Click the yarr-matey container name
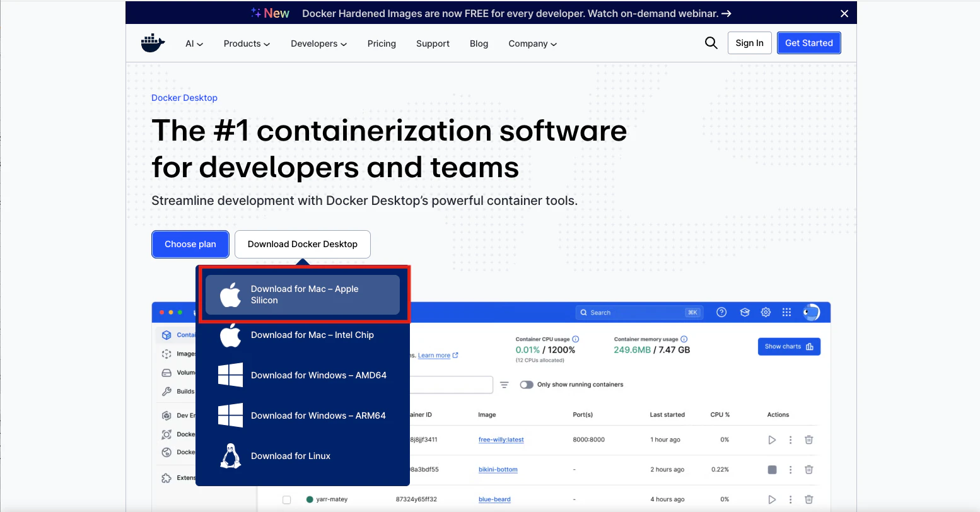 coord(332,499)
